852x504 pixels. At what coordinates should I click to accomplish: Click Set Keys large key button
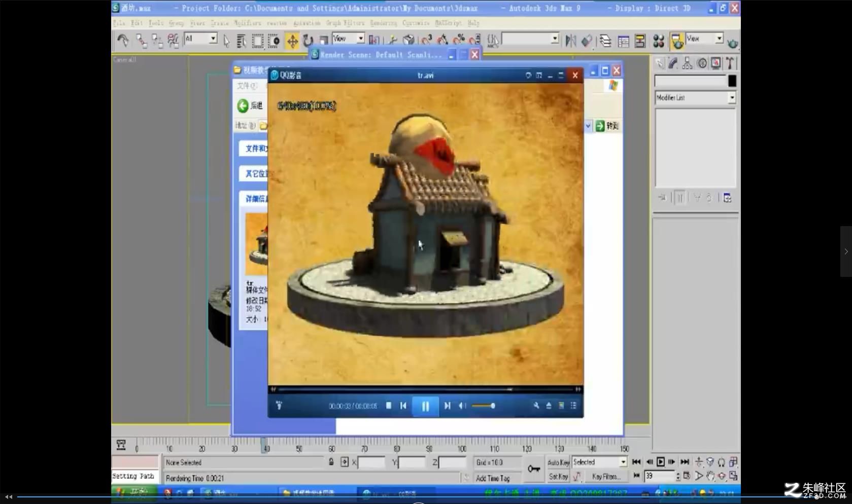[534, 469]
